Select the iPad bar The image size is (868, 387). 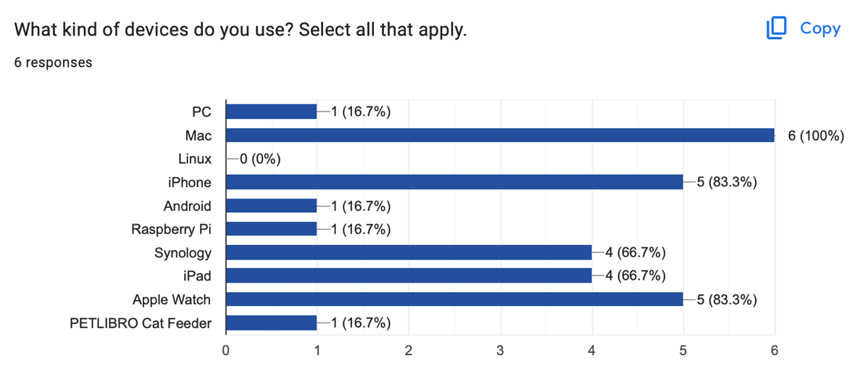coord(409,275)
